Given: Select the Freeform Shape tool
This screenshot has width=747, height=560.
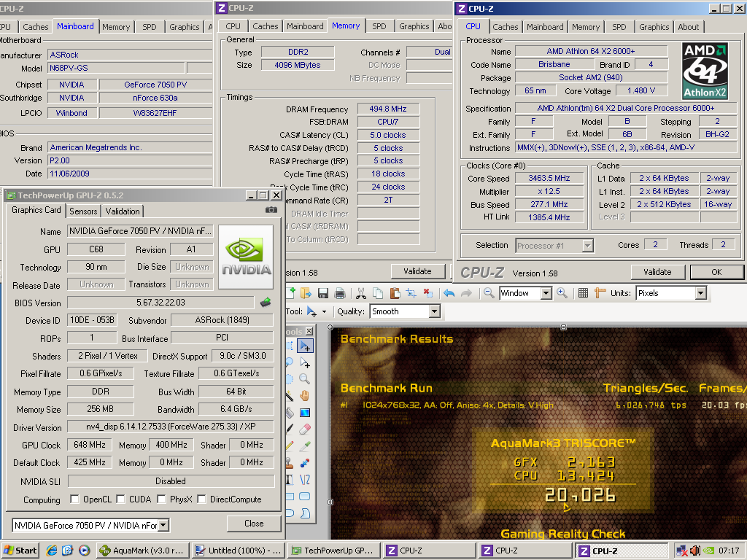Looking at the screenshot, I should pyautogui.click(x=305, y=513).
